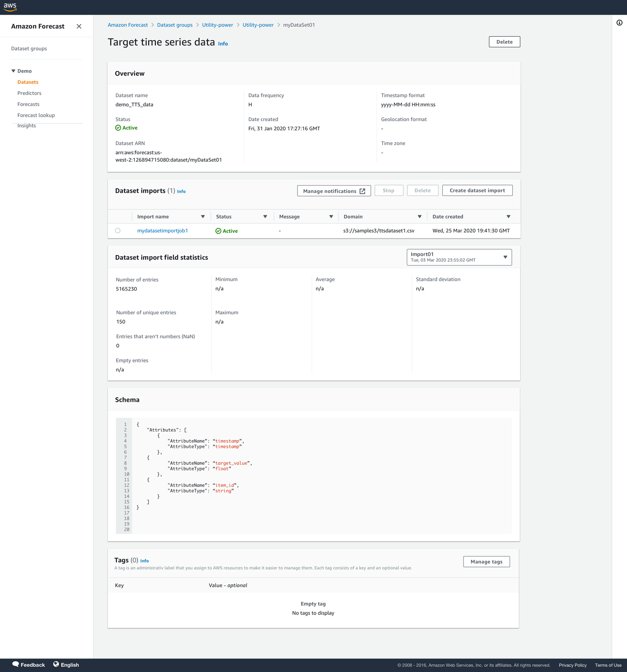Open the mydatasetimportjob1 link
The image size is (627, 672).
(x=163, y=231)
